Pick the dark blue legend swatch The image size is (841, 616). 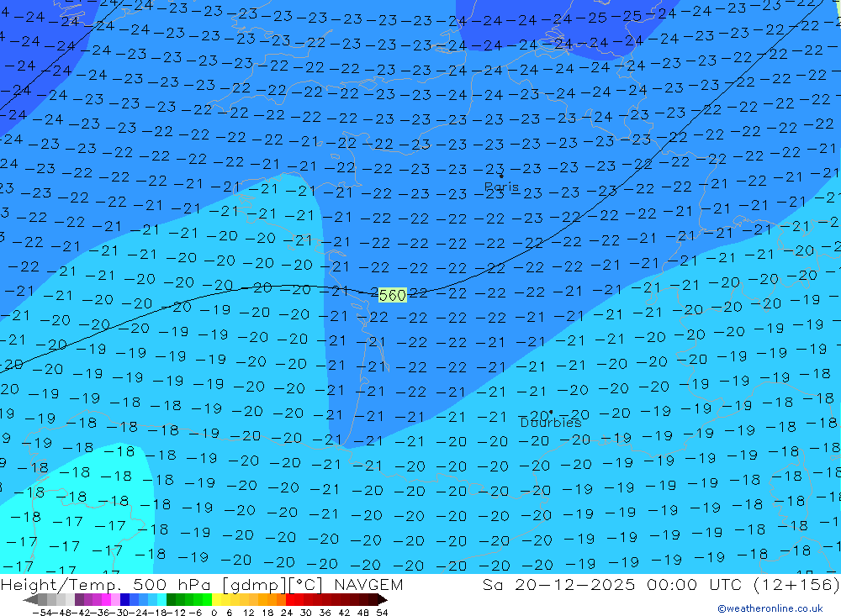[x=124, y=599]
